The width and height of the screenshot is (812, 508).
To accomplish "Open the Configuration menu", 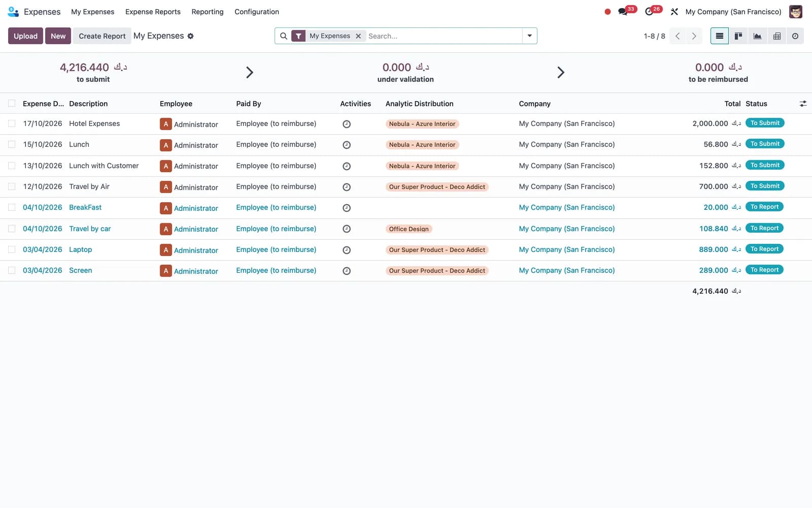I will 257,12.
